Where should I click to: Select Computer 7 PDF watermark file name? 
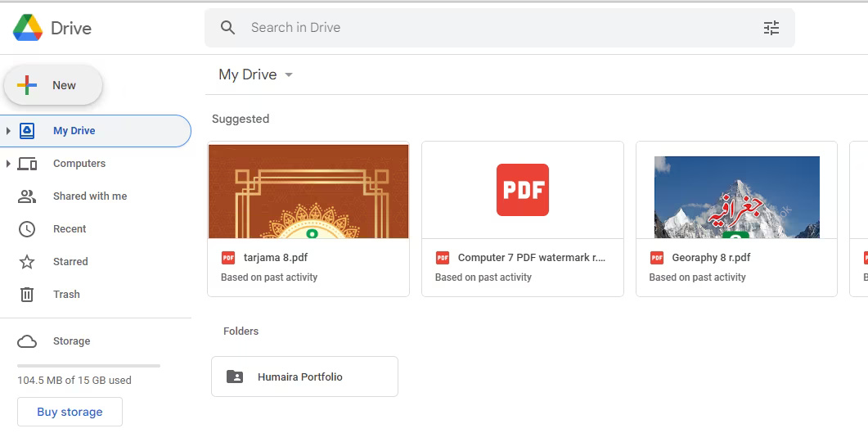pos(532,258)
